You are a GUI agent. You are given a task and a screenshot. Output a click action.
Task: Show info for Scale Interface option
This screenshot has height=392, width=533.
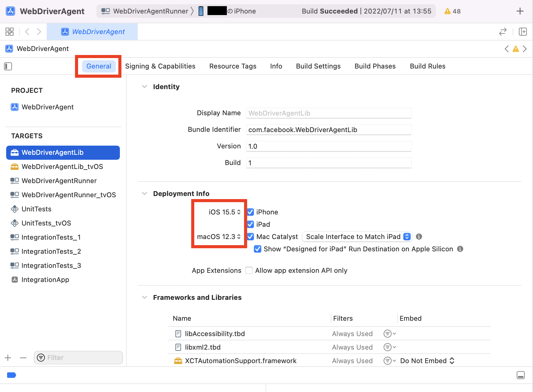pos(419,237)
